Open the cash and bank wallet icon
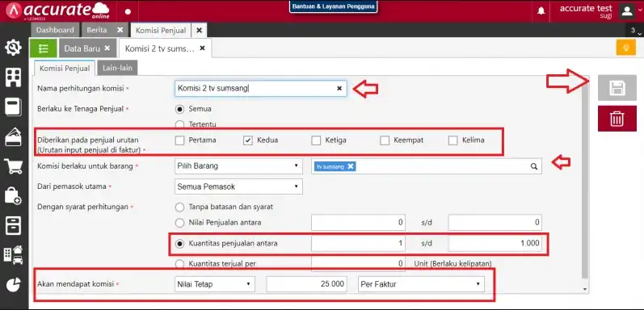Viewport: 644px width, 310px height. (13, 136)
